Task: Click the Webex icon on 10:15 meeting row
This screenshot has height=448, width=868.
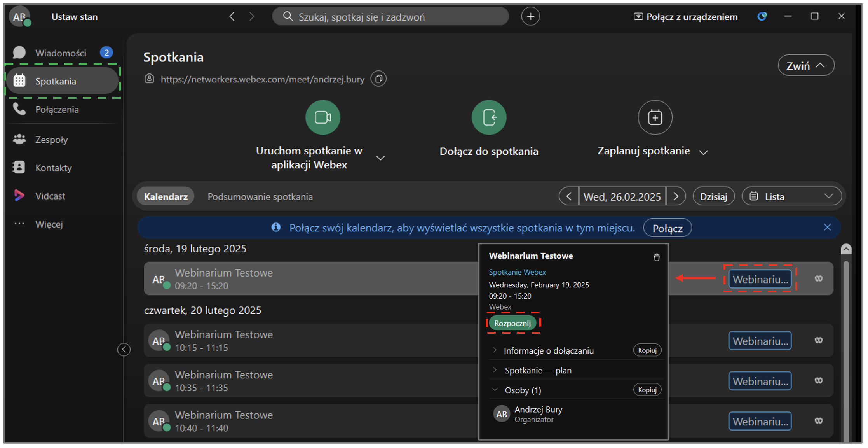Action: 819,340
